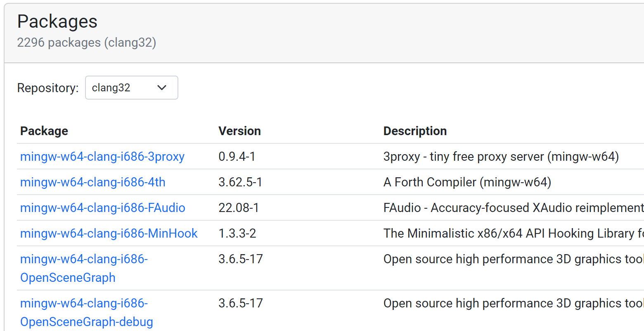Click the Version column header
This screenshot has height=331, width=644.
coord(240,131)
